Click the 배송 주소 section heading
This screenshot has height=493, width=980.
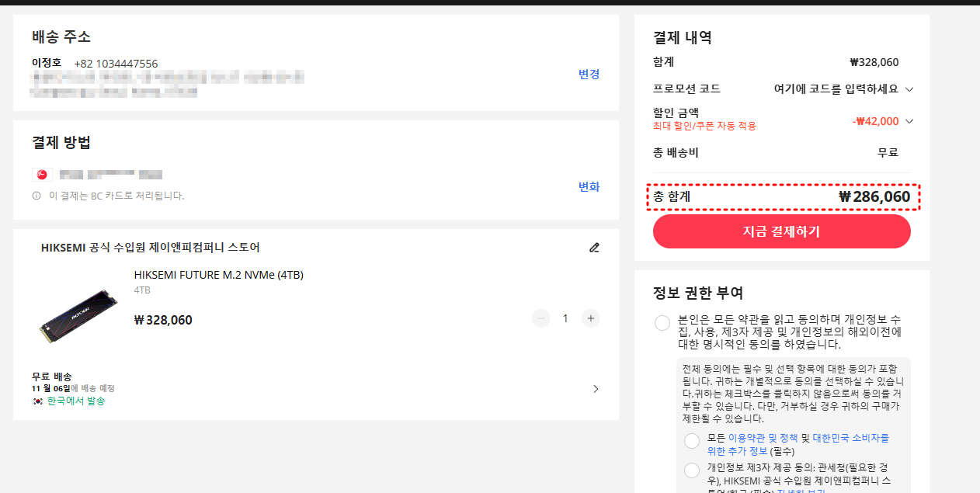click(x=61, y=36)
